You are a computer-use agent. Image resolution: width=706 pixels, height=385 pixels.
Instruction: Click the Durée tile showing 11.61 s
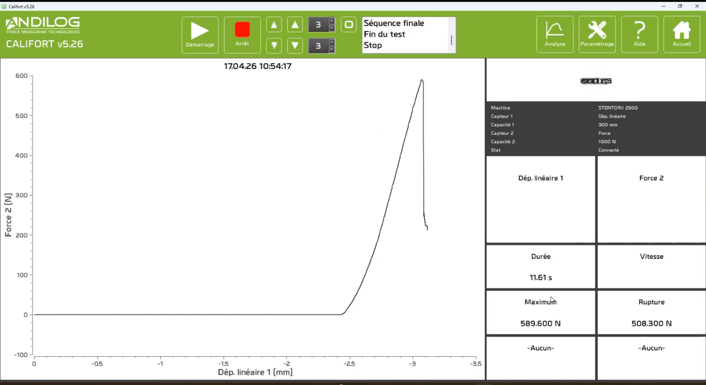(541, 267)
